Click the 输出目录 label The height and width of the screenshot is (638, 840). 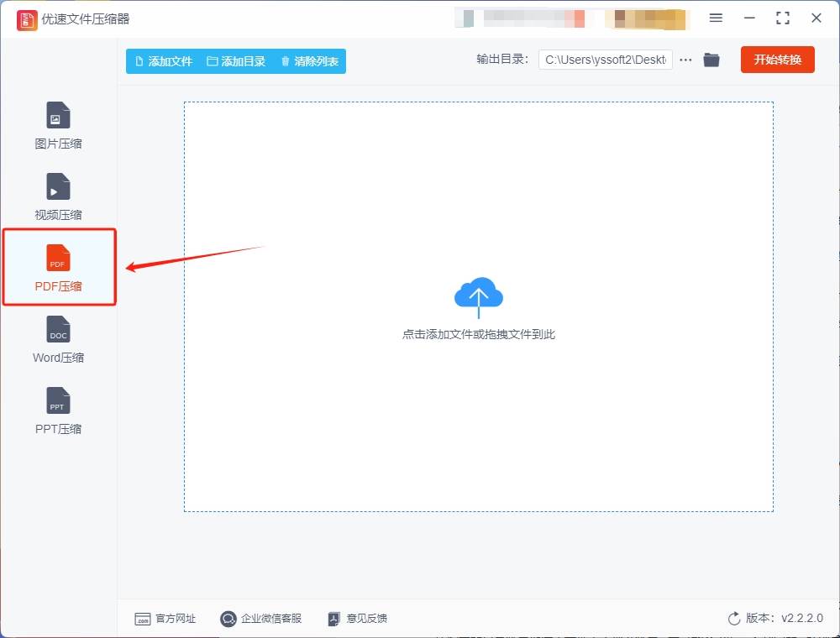[x=502, y=60]
